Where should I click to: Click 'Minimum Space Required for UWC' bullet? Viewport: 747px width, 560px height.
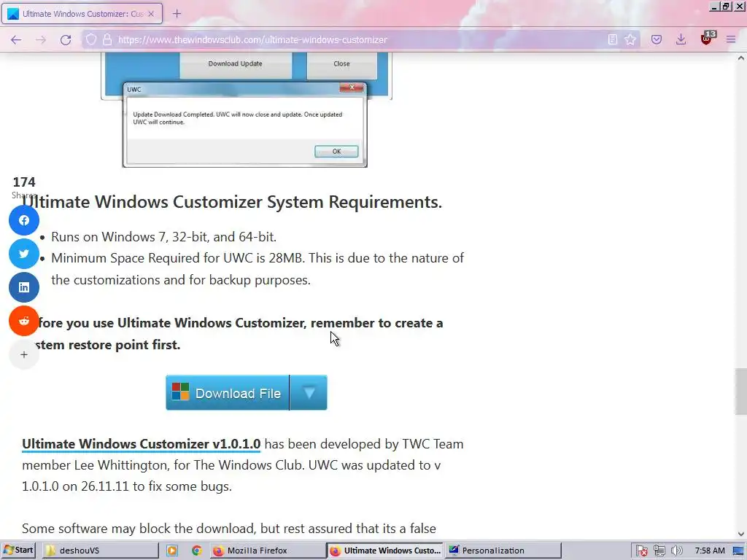(258, 268)
